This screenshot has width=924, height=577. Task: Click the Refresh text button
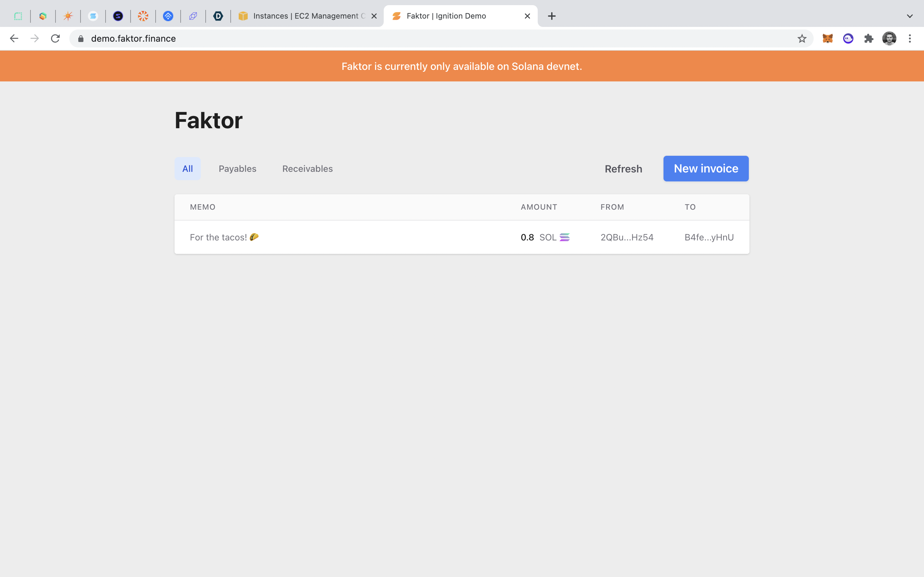(x=623, y=169)
